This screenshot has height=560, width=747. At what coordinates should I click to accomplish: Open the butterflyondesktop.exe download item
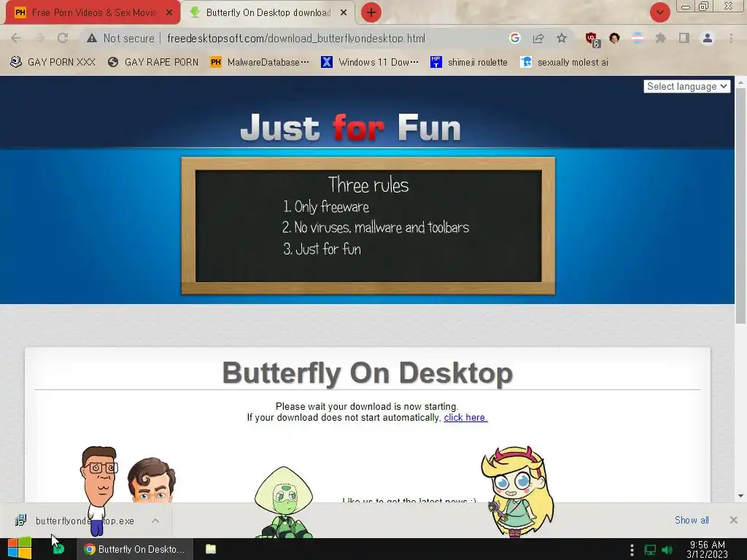tap(85, 521)
